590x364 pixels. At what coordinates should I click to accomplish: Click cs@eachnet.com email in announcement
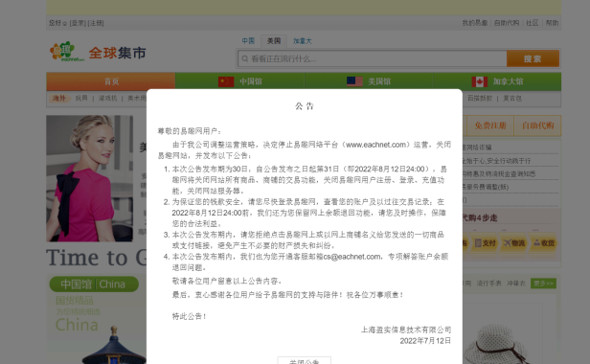pyautogui.click(x=352, y=257)
